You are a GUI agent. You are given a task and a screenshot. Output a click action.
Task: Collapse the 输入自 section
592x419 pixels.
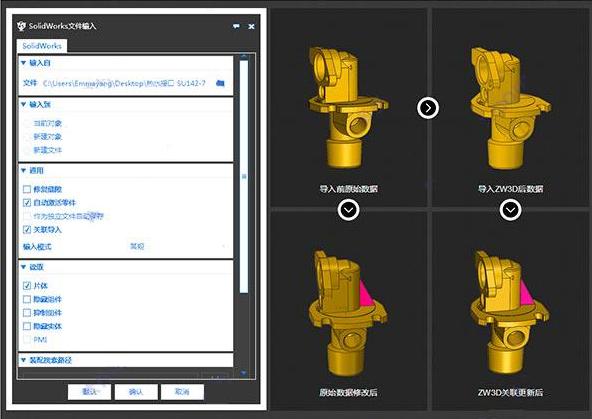[x=23, y=63]
